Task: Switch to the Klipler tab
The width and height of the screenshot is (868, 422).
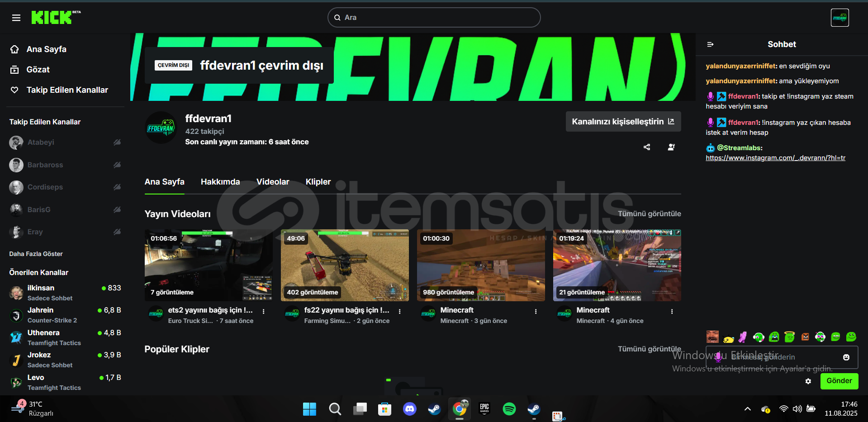Action: tap(318, 182)
